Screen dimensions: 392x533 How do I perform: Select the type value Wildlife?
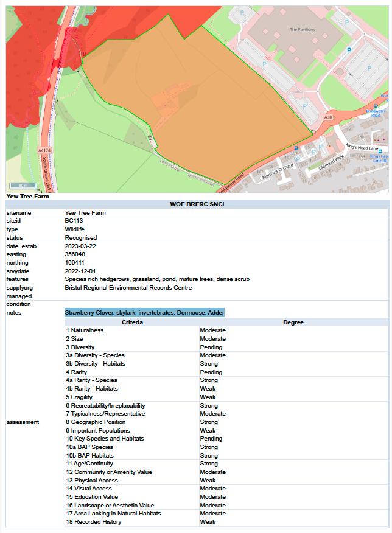tap(74, 229)
